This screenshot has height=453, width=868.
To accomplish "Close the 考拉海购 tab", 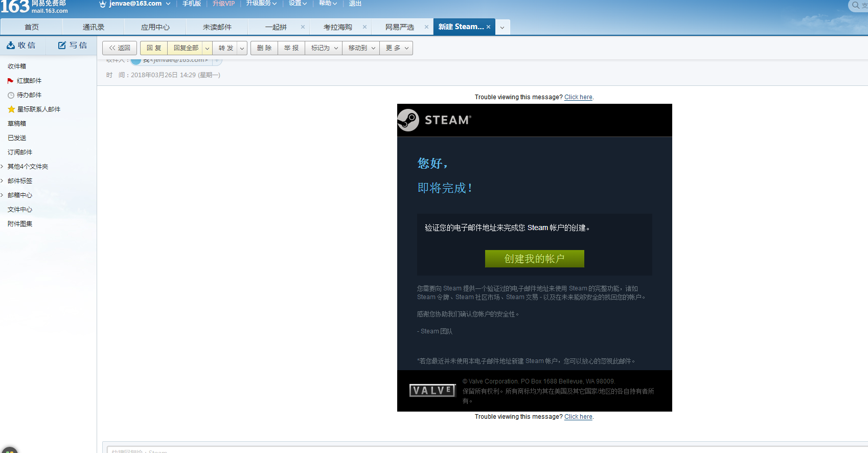I will pos(364,27).
